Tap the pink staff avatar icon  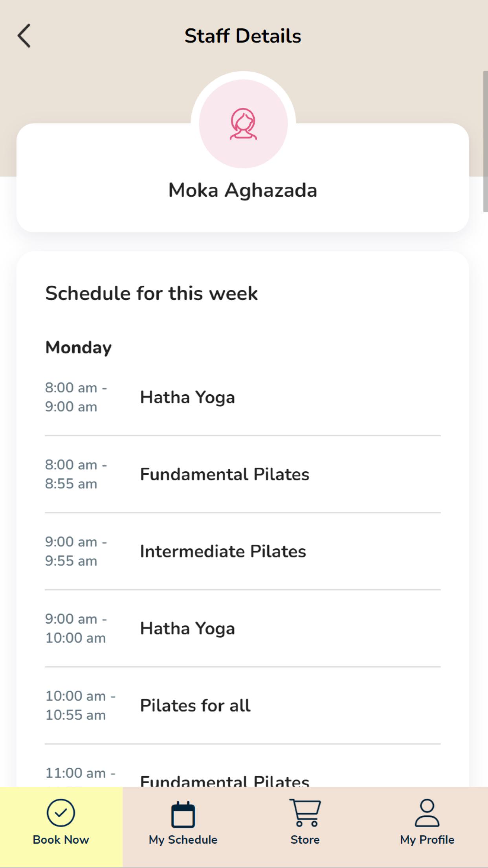point(243,124)
